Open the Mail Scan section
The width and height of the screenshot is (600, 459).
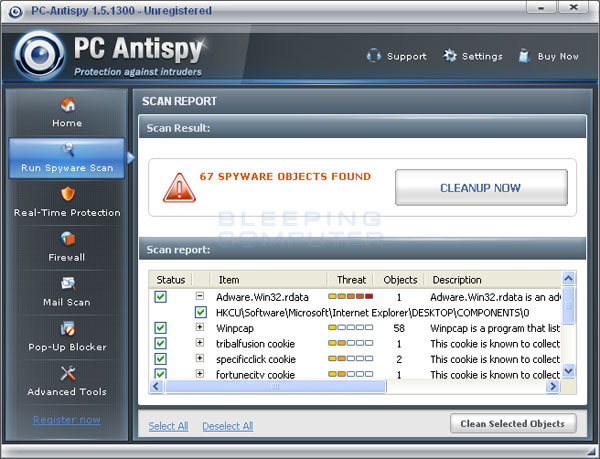(67, 292)
